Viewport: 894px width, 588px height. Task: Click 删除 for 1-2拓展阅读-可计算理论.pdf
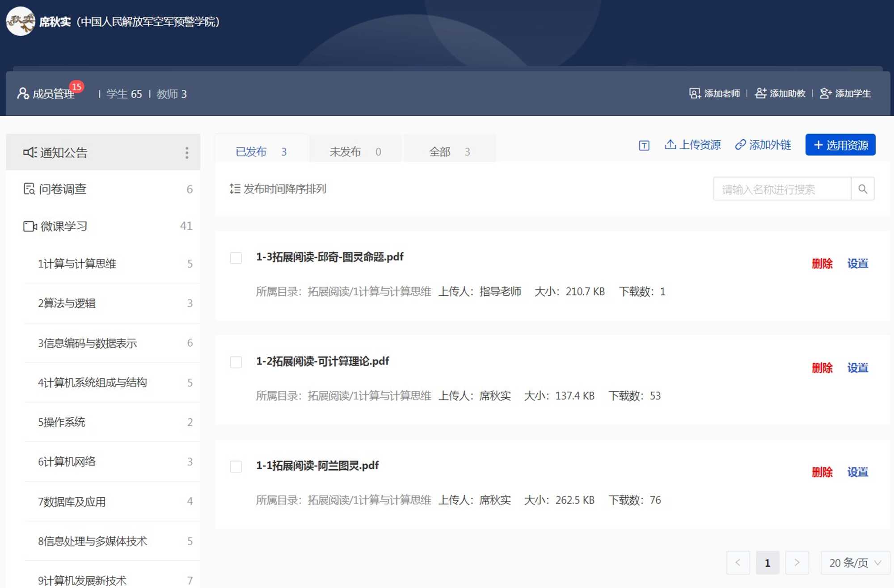[x=822, y=368]
